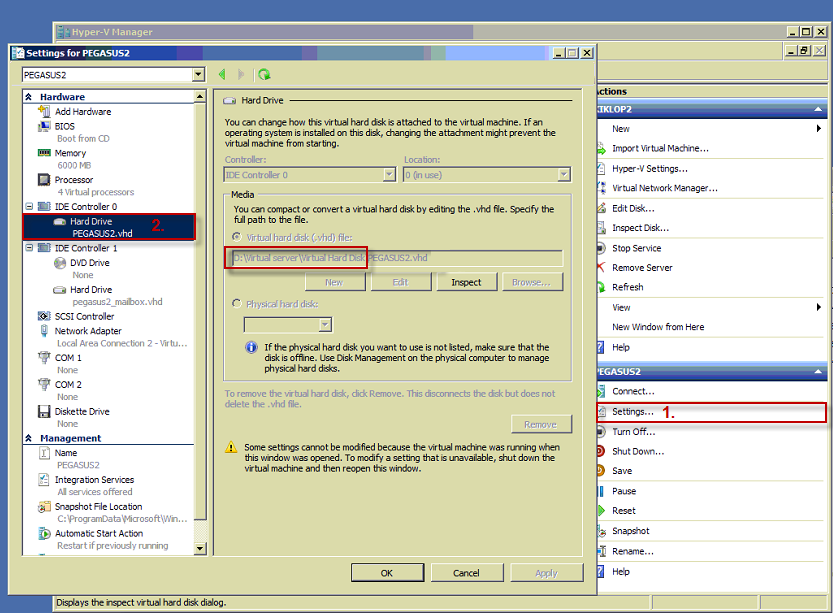Choose Rename in PEGASUS2 actions
This screenshot has height=613, width=833.
[x=633, y=551]
